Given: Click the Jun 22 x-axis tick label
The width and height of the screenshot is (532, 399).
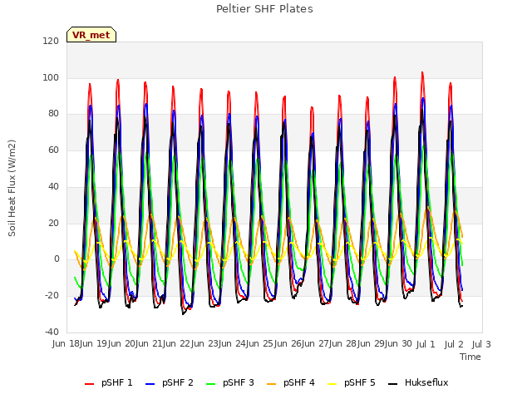Looking at the screenshot, I should 177,344.
